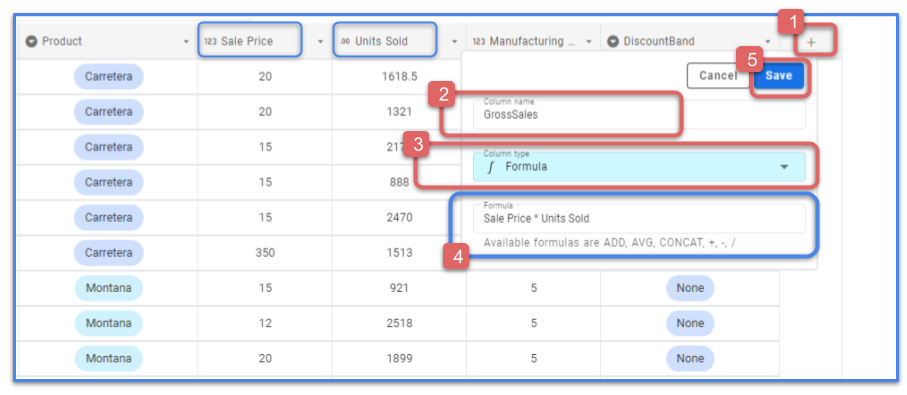Click the None discount tag in last row
The width and height of the screenshot is (907, 395).
coord(690,359)
